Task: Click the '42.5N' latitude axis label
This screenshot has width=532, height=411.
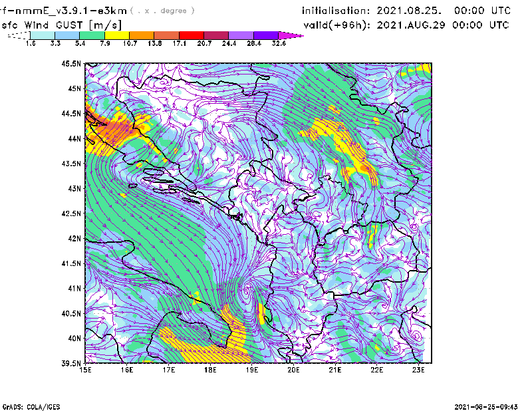Action: (71, 213)
